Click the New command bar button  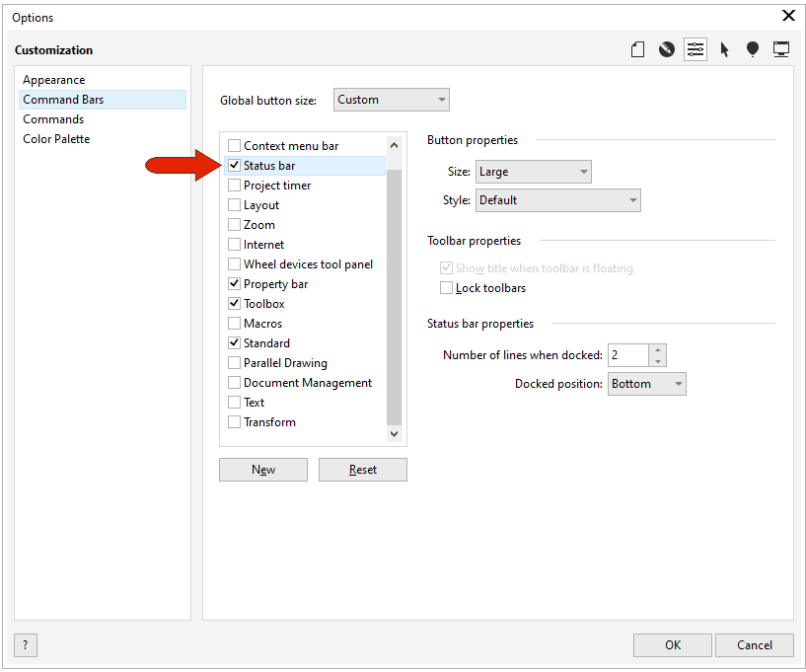(262, 469)
